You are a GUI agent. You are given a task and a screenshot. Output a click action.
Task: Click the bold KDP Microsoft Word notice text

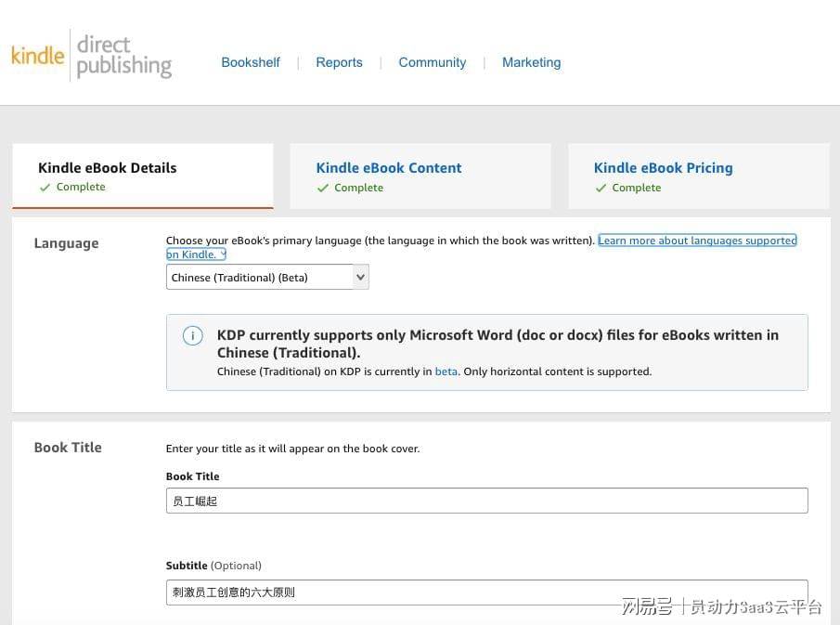(x=498, y=344)
